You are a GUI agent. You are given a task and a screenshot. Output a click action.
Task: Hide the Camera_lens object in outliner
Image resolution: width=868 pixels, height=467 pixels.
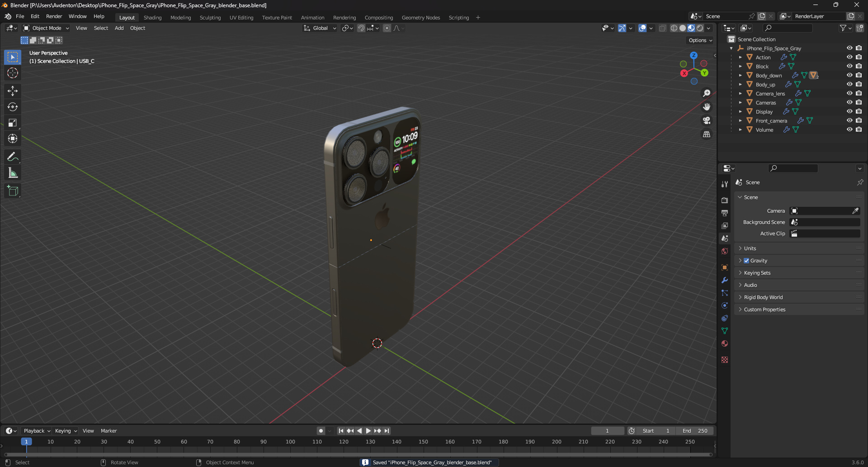coord(849,93)
